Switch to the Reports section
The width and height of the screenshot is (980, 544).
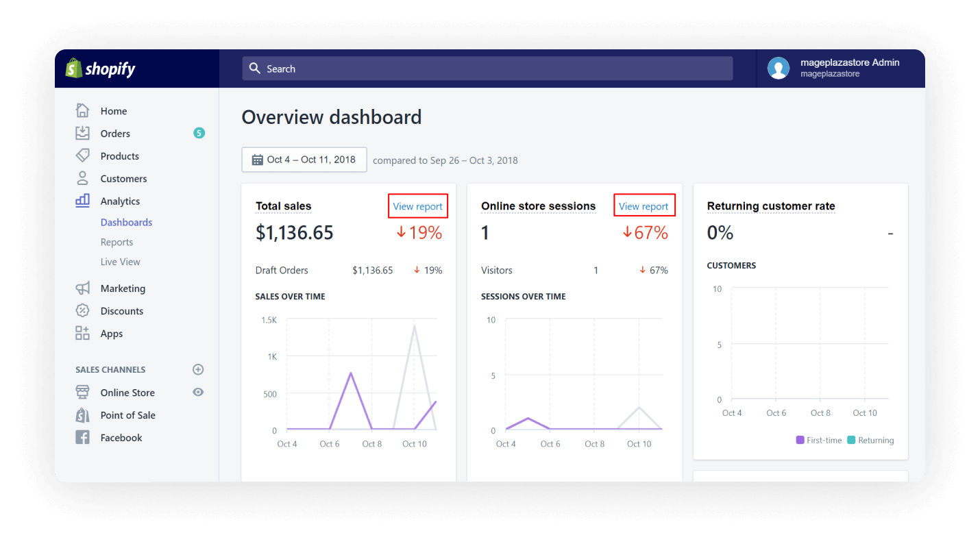click(117, 241)
